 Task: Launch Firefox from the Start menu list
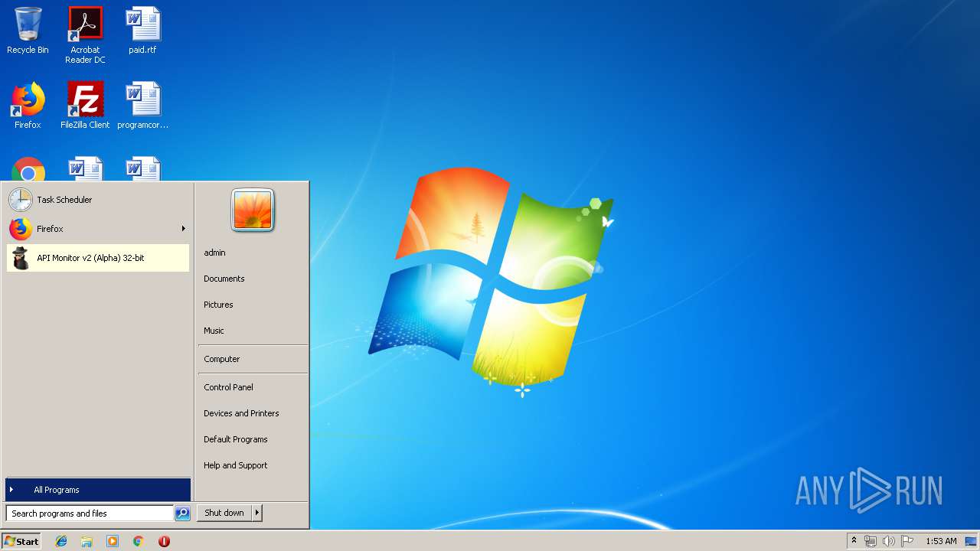pyautogui.click(x=97, y=229)
